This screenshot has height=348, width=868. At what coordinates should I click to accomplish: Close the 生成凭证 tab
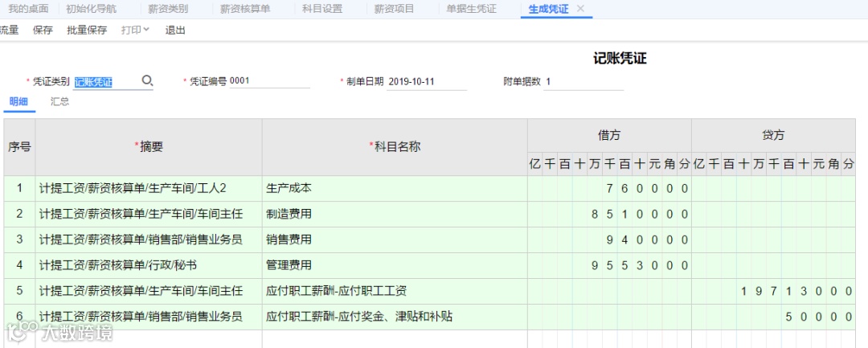(x=580, y=9)
